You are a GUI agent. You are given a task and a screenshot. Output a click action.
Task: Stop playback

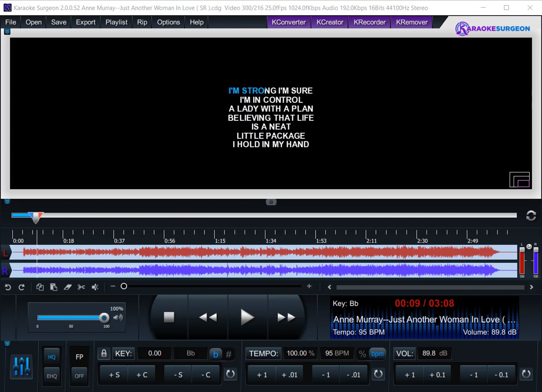click(x=169, y=317)
